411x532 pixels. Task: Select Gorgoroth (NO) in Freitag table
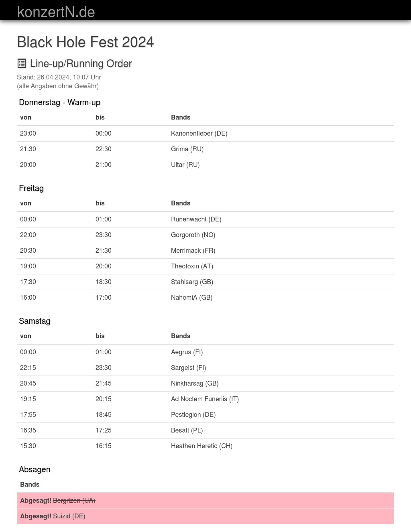click(x=193, y=235)
